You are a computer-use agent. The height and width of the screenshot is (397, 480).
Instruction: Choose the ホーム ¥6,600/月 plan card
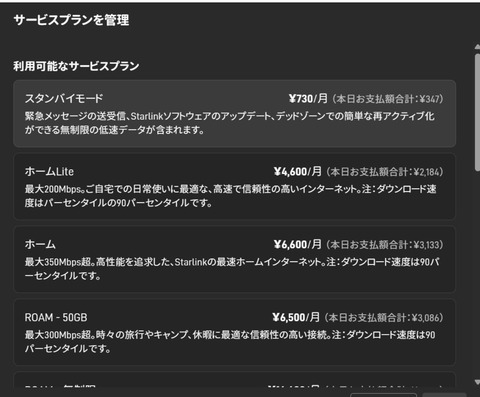(234, 259)
